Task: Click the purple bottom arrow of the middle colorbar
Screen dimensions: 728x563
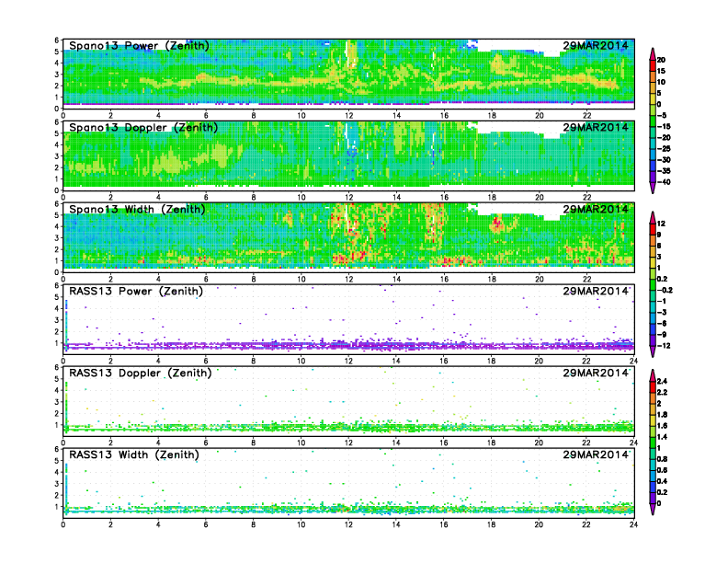Action: [x=653, y=351]
